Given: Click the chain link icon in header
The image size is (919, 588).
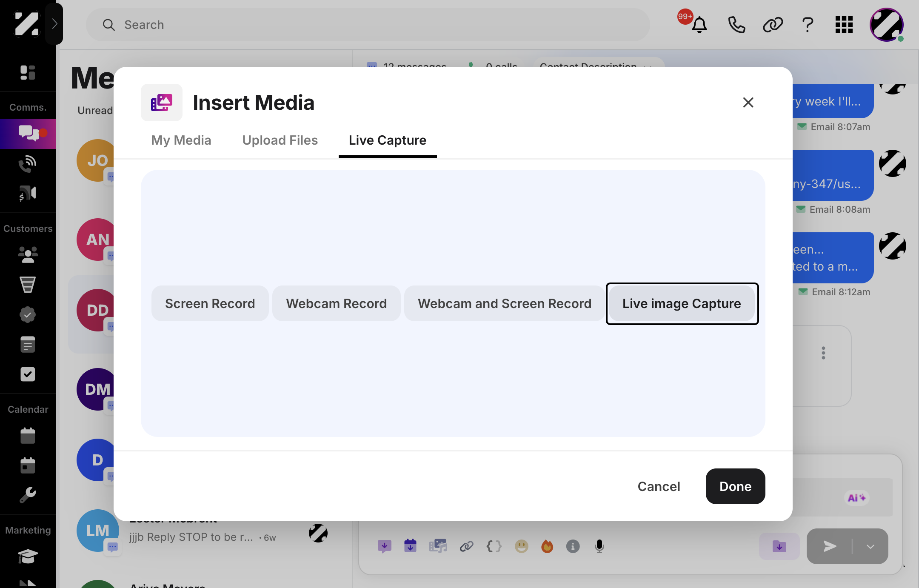Looking at the screenshot, I should 773,25.
